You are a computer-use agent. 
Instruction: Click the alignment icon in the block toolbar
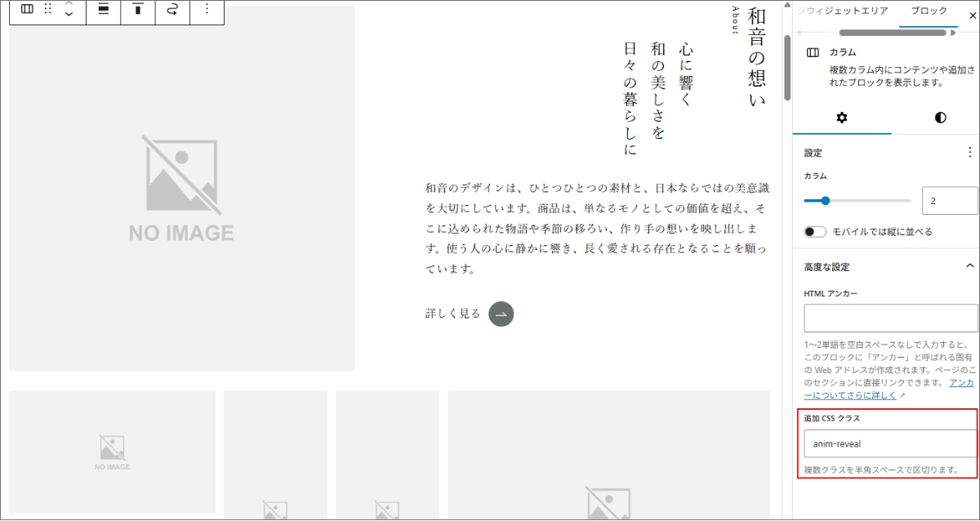pos(105,11)
